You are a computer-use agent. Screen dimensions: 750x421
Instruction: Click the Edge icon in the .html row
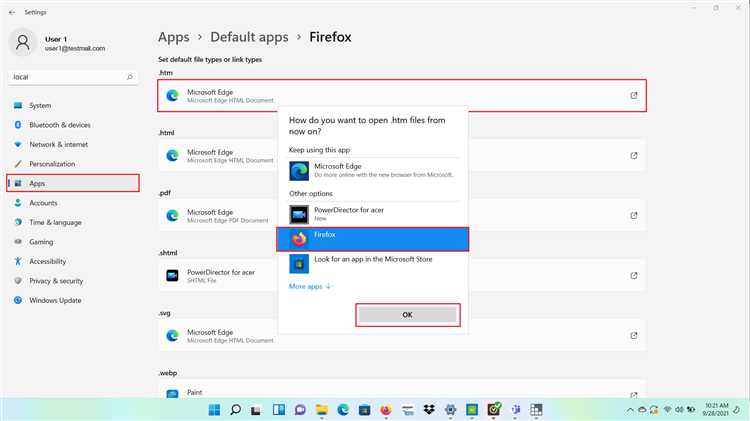(x=172, y=155)
